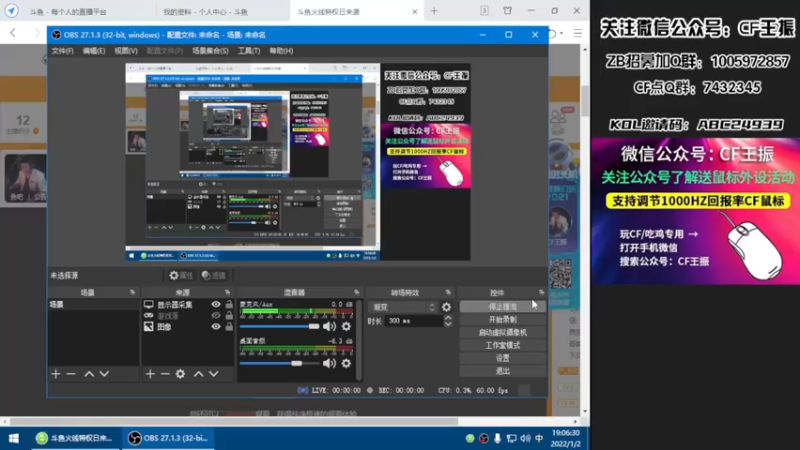Open the 文件(F) menu
The image size is (800, 450).
click(62, 51)
